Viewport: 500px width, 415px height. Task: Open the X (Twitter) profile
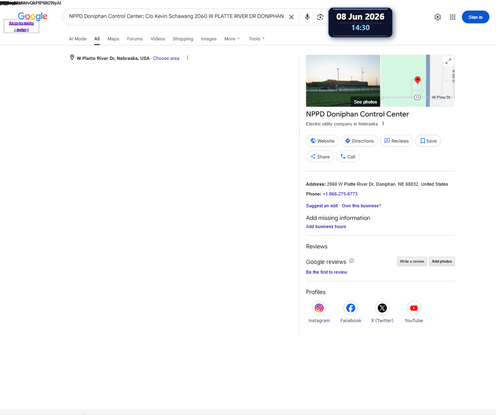tap(382, 312)
